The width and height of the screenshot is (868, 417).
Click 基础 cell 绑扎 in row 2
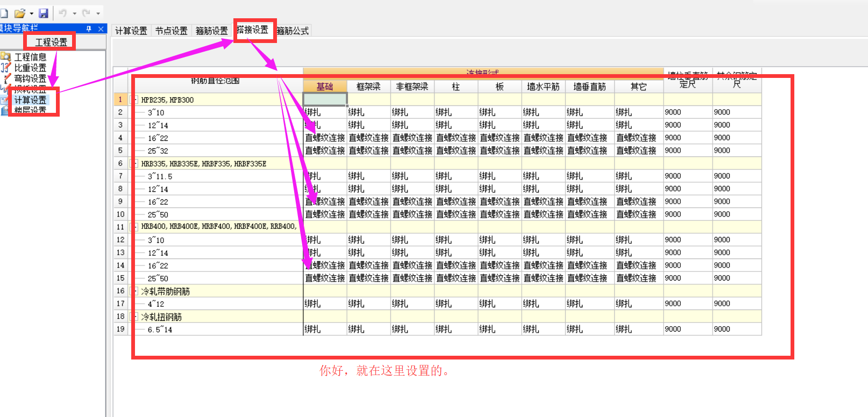(x=325, y=112)
